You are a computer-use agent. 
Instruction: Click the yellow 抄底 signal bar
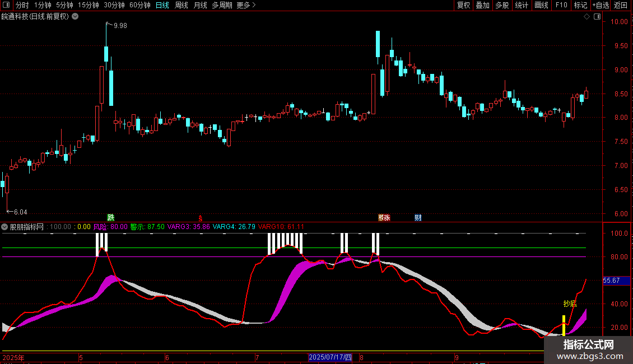pyautogui.click(x=564, y=326)
